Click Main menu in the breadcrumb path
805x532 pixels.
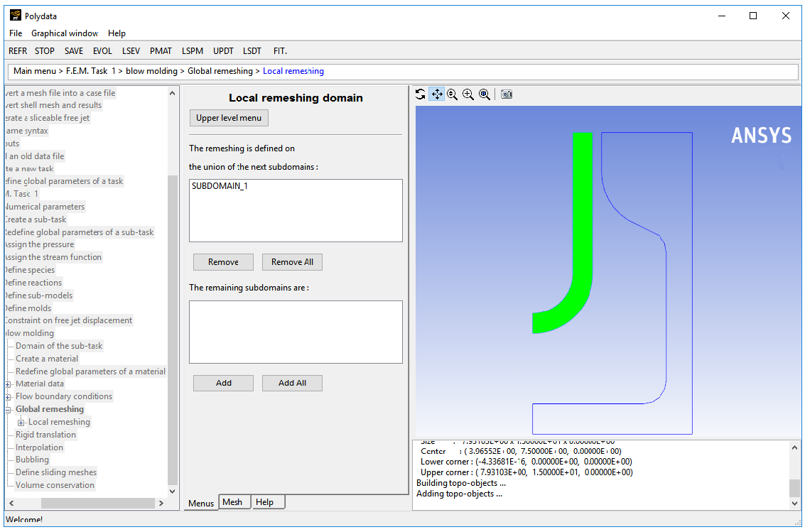(34, 71)
